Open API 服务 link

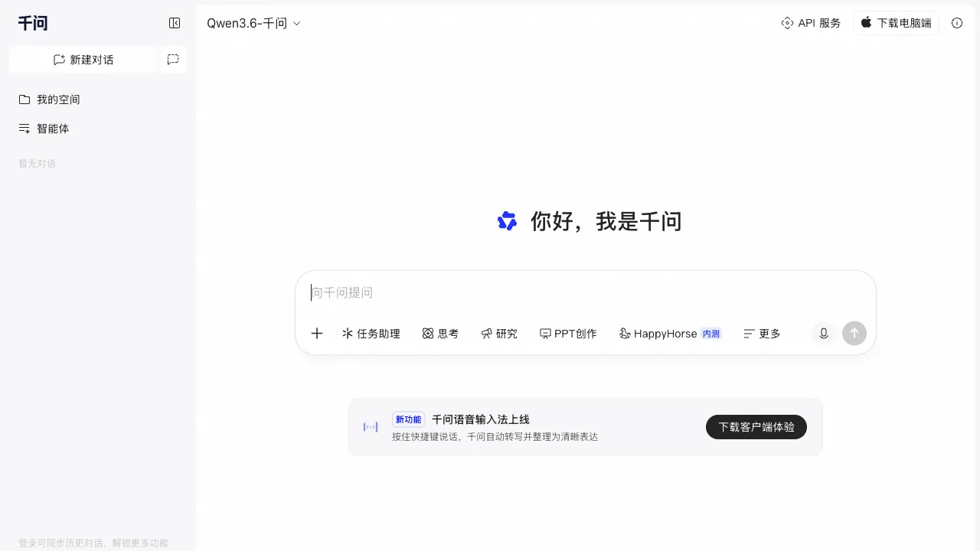(811, 23)
